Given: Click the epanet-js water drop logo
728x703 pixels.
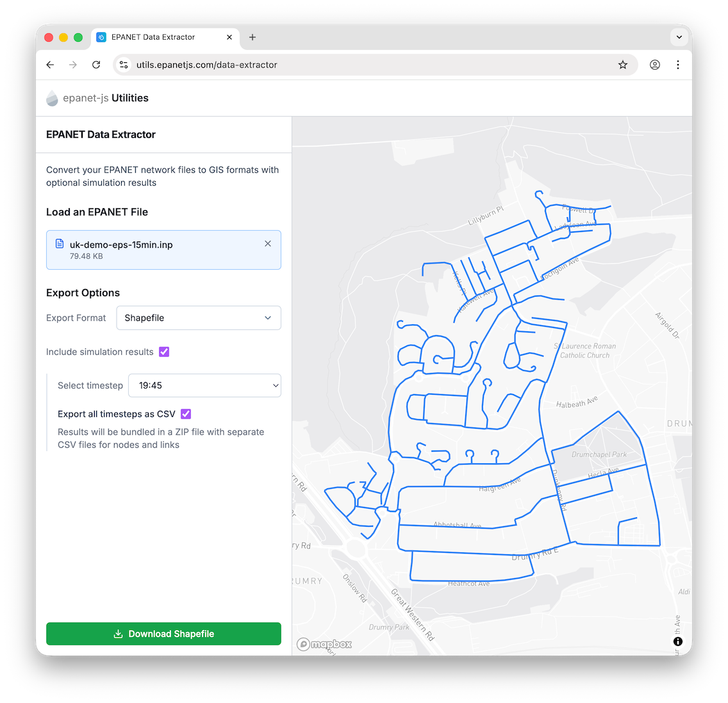Looking at the screenshot, I should [x=52, y=98].
